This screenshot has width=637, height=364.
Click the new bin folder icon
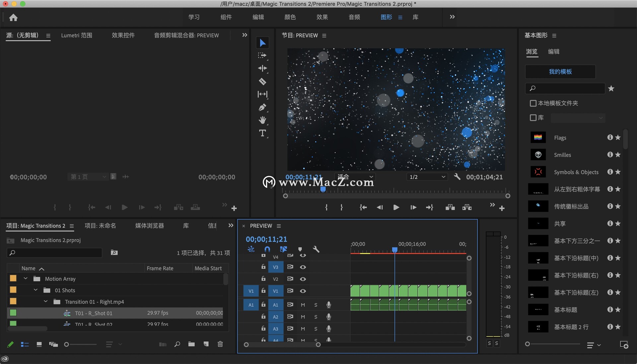pos(191,344)
